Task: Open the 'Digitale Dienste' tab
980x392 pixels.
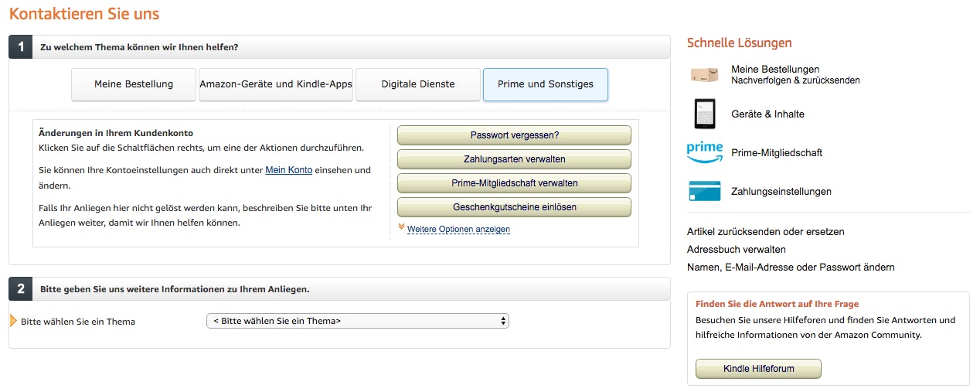Action: [x=418, y=84]
